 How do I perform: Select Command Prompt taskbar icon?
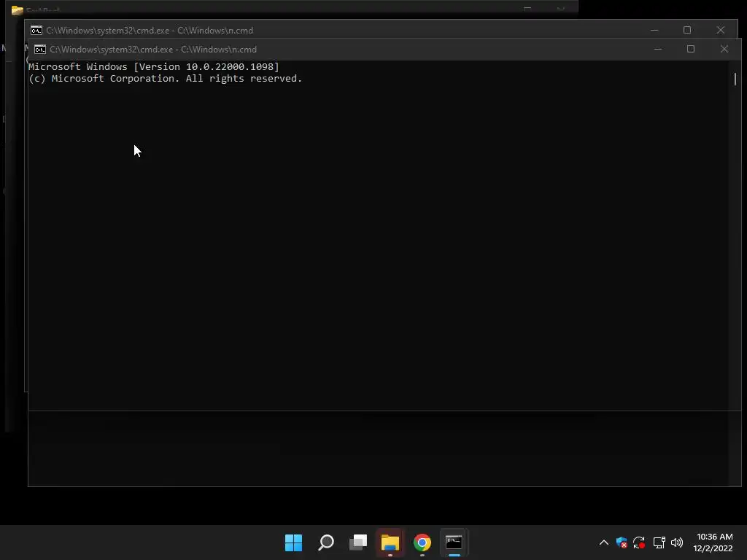pos(454,542)
